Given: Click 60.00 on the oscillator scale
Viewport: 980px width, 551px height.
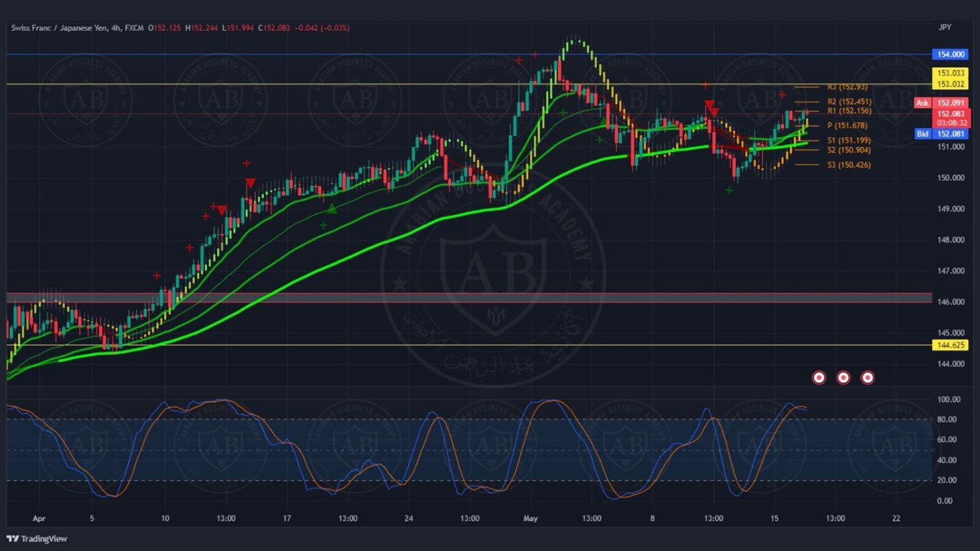Looking at the screenshot, I should [947, 439].
